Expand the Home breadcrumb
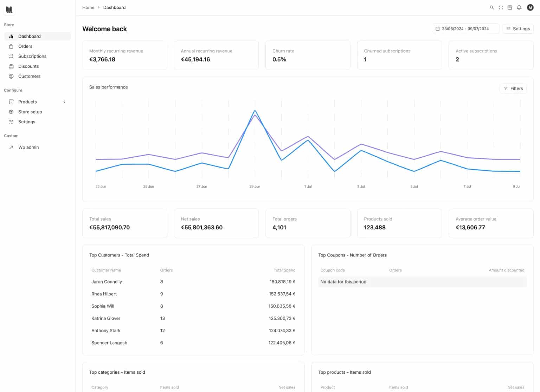Image resolution: width=540 pixels, height=392 pixels. 88,7
